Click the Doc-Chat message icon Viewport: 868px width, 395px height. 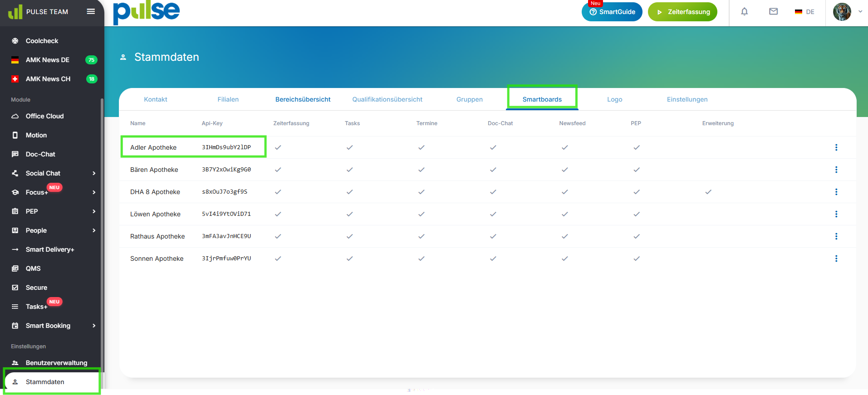(x=15, y=154)
